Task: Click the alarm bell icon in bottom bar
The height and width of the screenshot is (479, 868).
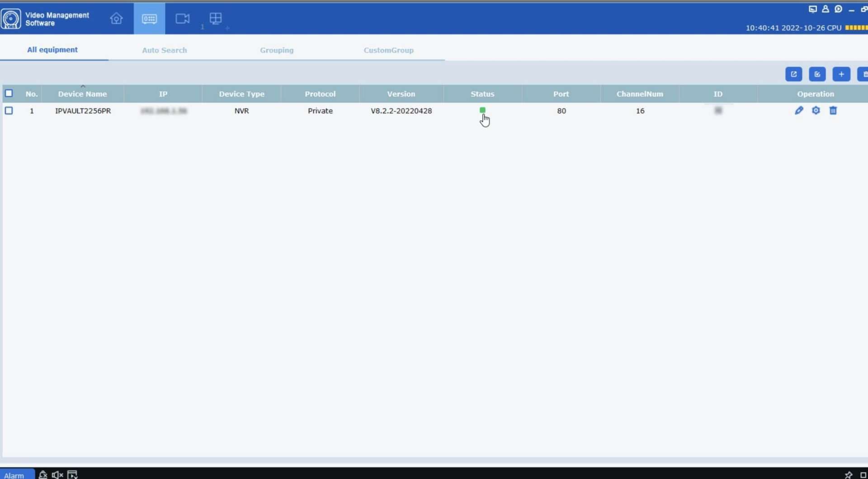Action: pyautogui.click(x=42, y=474)
